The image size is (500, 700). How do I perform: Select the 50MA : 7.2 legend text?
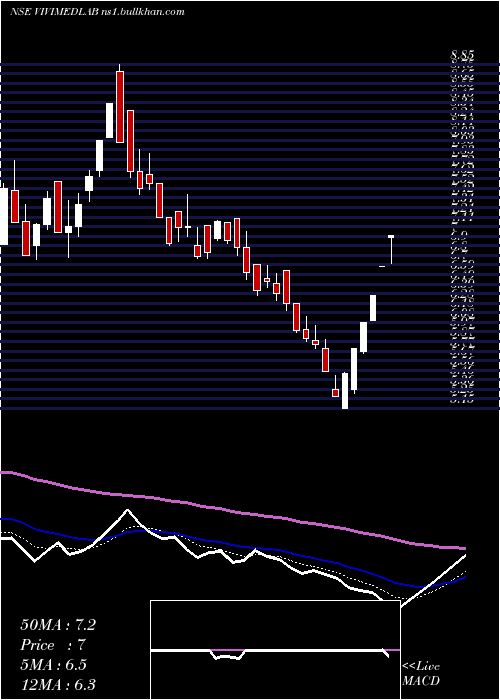pos(58,625)
